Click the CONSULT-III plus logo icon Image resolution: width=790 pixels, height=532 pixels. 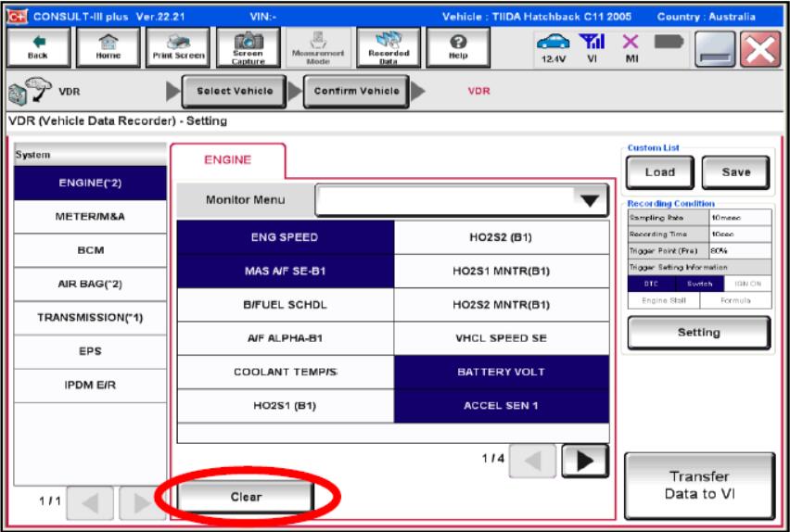(x=17, y=16)
